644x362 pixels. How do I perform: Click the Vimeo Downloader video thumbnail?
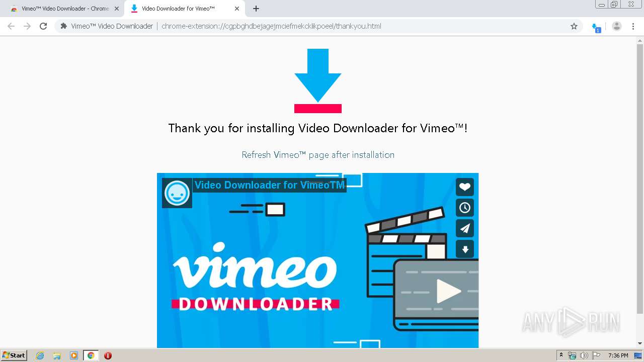[x=317, y=260]
